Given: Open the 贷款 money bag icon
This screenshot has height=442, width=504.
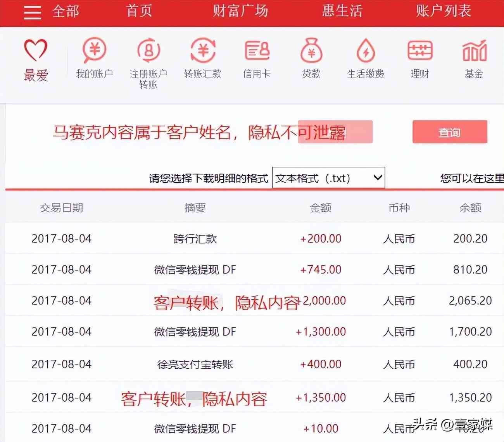Looking at the screenshot, I should [x=311, y=51].
